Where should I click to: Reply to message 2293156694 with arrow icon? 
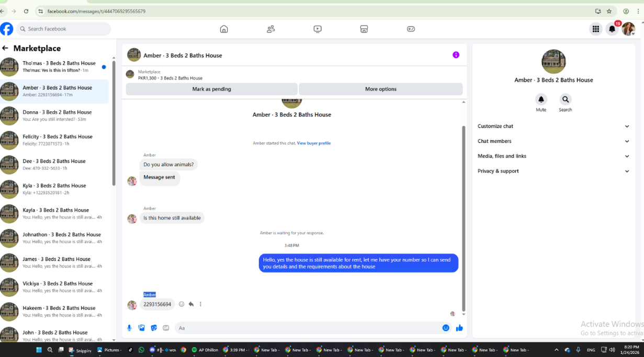[x=191, y=304]
